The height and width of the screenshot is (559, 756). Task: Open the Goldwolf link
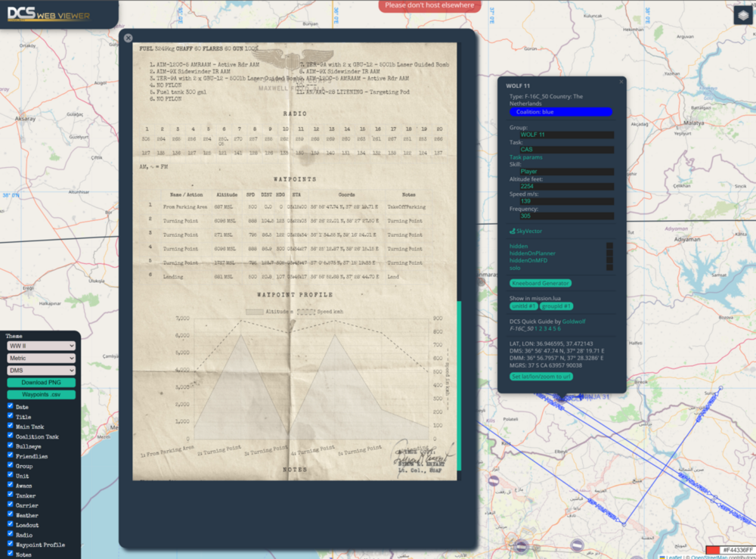[x=574, y=321]
